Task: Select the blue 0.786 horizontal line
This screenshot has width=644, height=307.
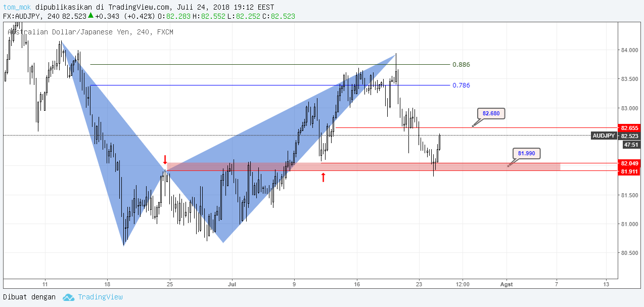Action: 270,85
